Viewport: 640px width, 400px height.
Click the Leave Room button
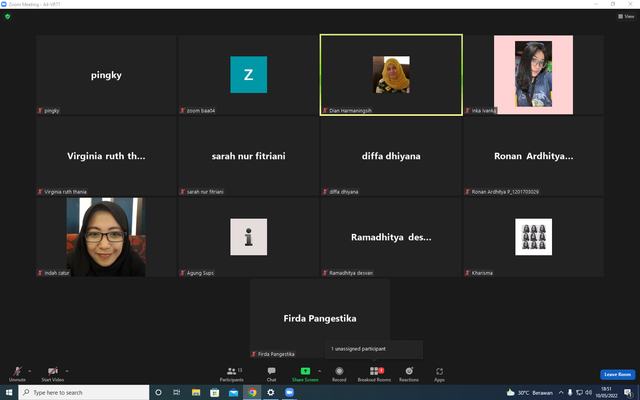[x=618, y=374]
